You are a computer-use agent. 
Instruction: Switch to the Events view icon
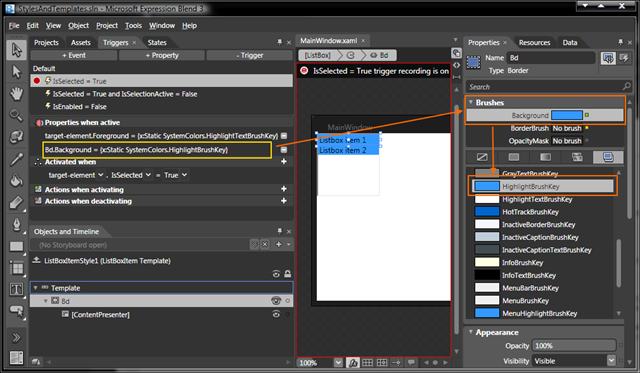pyautogui.click(x=624, y=58)
